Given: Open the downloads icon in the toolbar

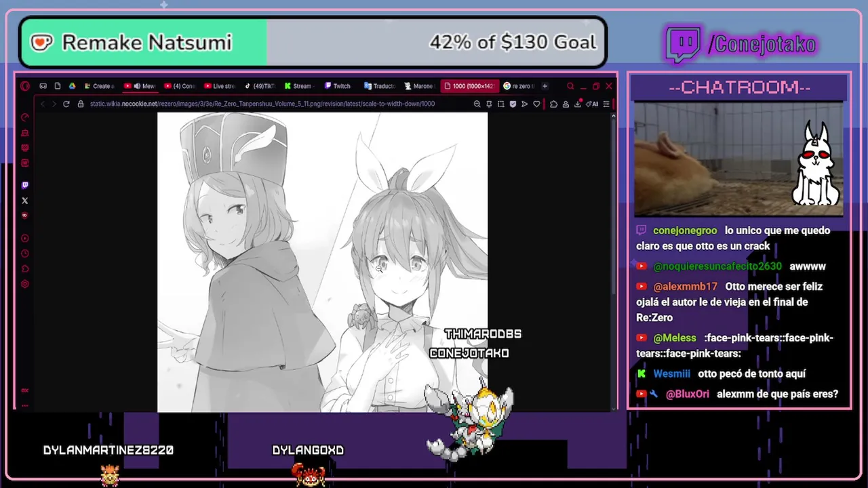Looking at the screenshot, I should click(x=578, y=104).
